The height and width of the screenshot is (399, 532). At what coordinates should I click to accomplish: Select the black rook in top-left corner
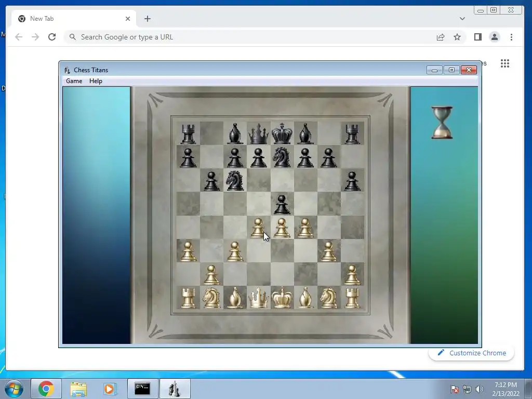coord(188,134)
